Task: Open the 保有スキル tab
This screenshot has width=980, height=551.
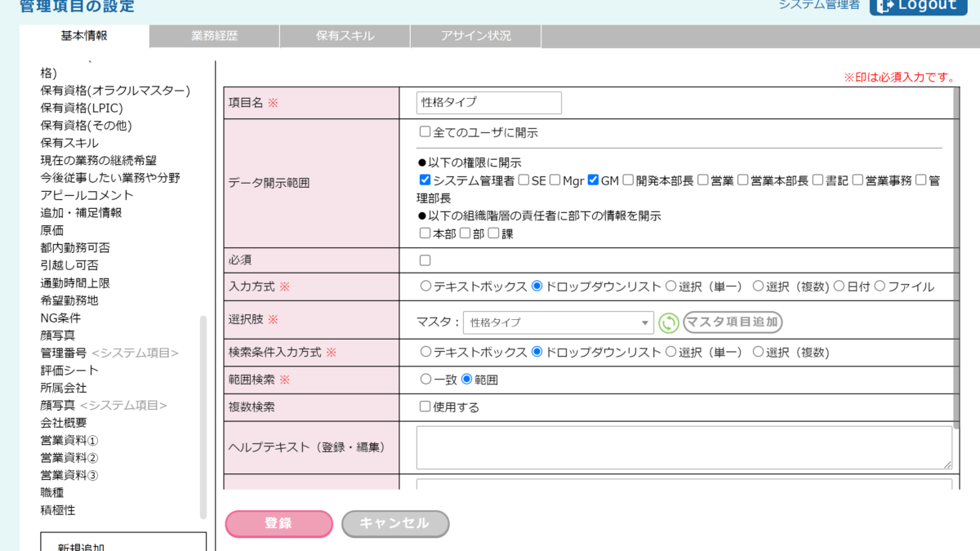Action: pos(345,36)
